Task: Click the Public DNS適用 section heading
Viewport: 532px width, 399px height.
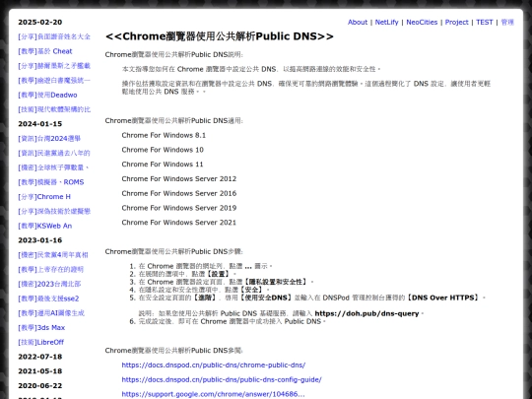Action: point(174,121)
